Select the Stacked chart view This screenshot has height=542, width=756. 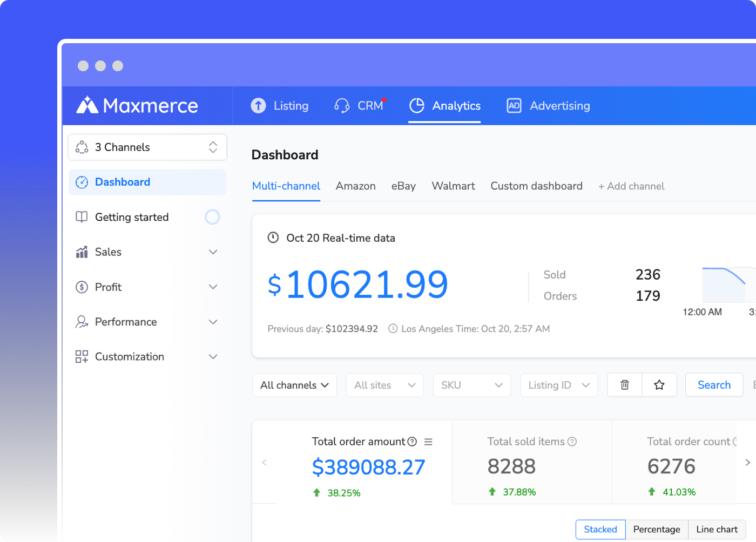(x=600, y=529)
